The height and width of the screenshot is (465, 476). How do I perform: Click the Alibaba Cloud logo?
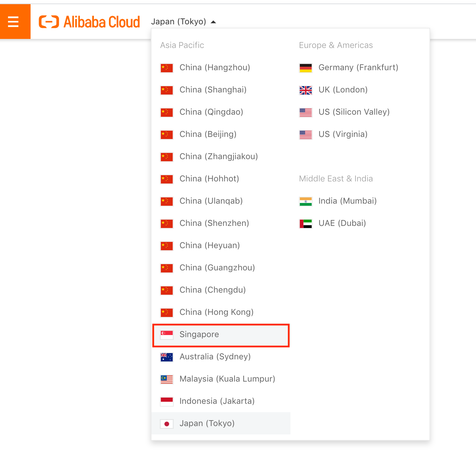(x=89, y=21)
